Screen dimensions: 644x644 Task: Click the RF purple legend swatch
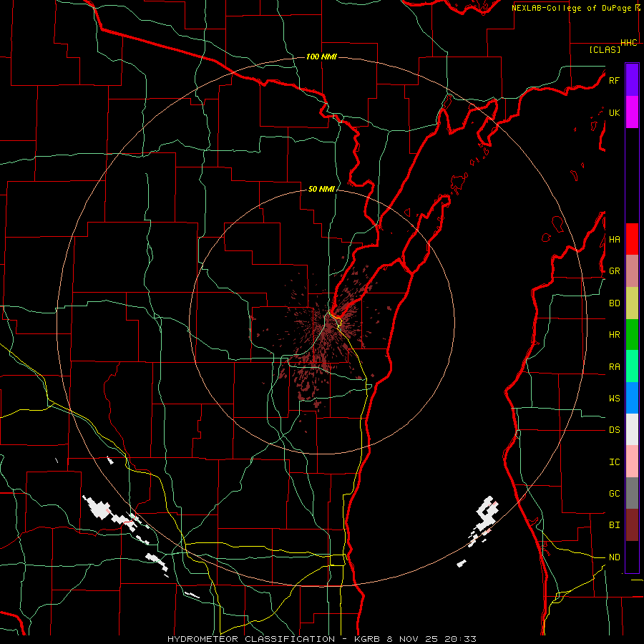point(632,80)
